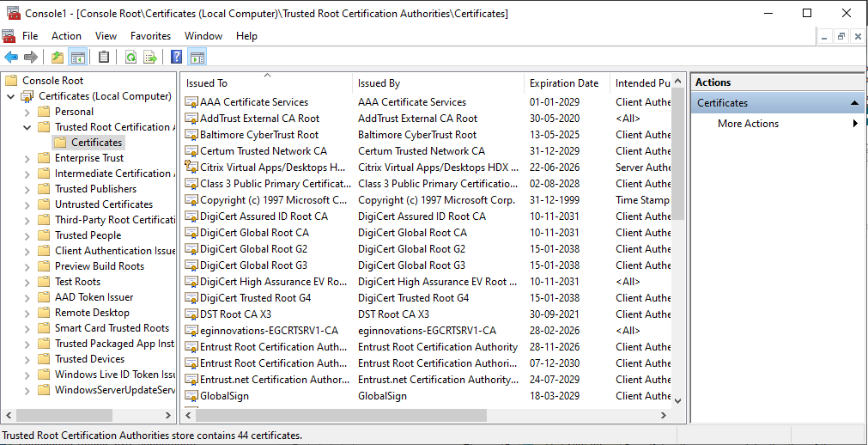Click the Export List toolbar icon
The width and height of the screenshot is (868, 445).
pos(150,57)
